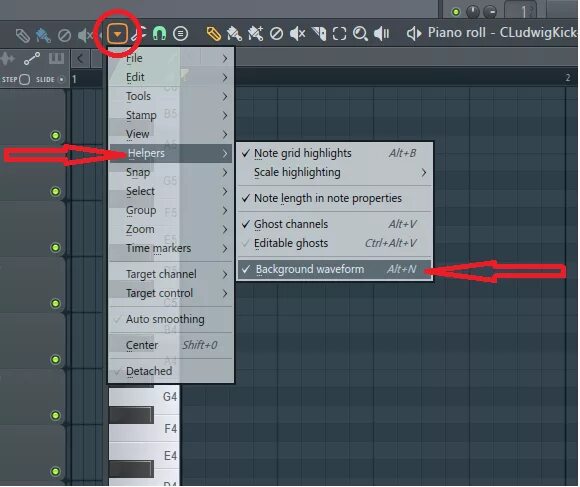Click the piano keys icon above SLIDE
This screenshot has height=487, width=580.
point(56,58)
